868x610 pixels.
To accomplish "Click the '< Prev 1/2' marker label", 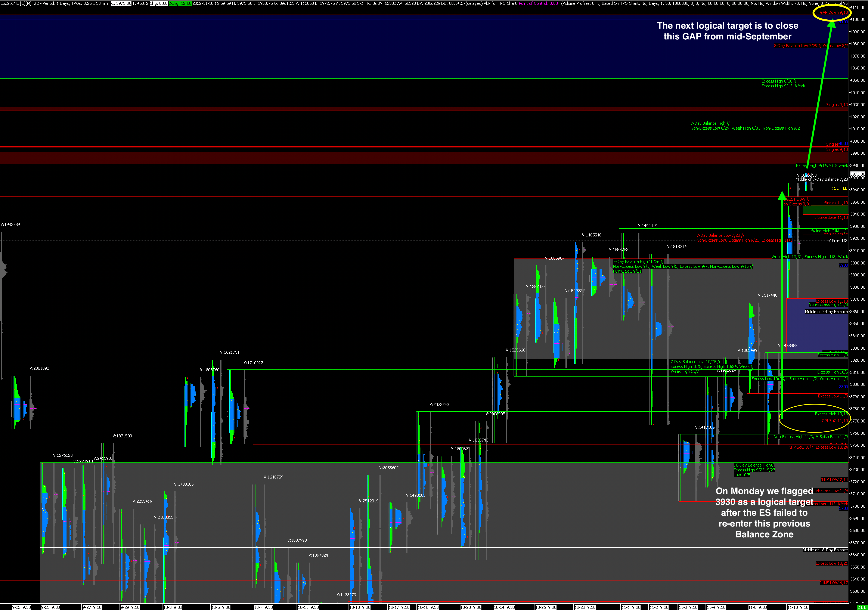I will (x=837, y=241).
